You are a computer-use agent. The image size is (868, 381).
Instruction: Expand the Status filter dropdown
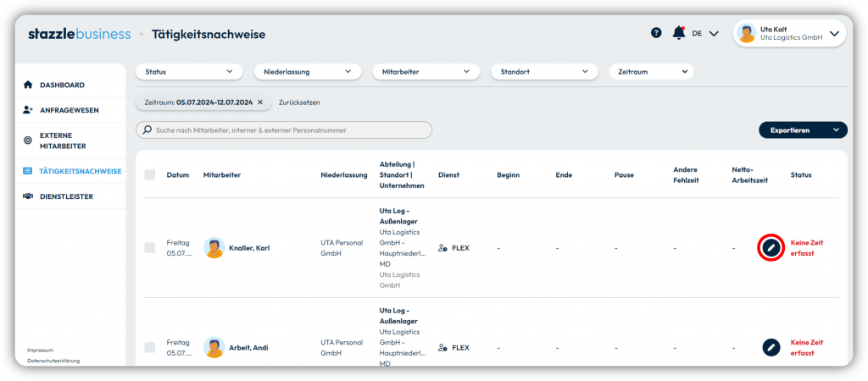point(189,72)
